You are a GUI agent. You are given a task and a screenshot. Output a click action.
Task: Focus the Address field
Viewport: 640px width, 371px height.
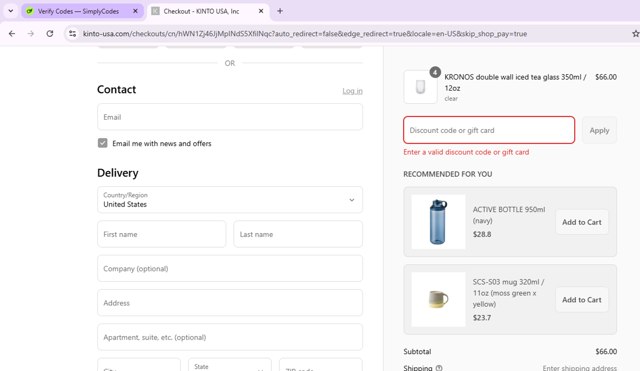click(x=230, y=303)
